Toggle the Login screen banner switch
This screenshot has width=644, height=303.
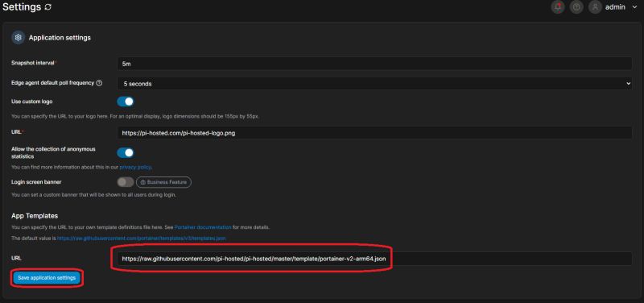[x=126, y=181]
